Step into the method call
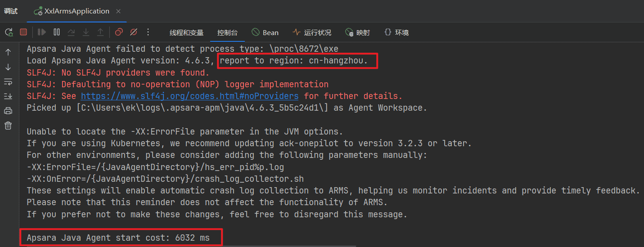The width and height of the screenshot is (644, 247). pos(86,32)
